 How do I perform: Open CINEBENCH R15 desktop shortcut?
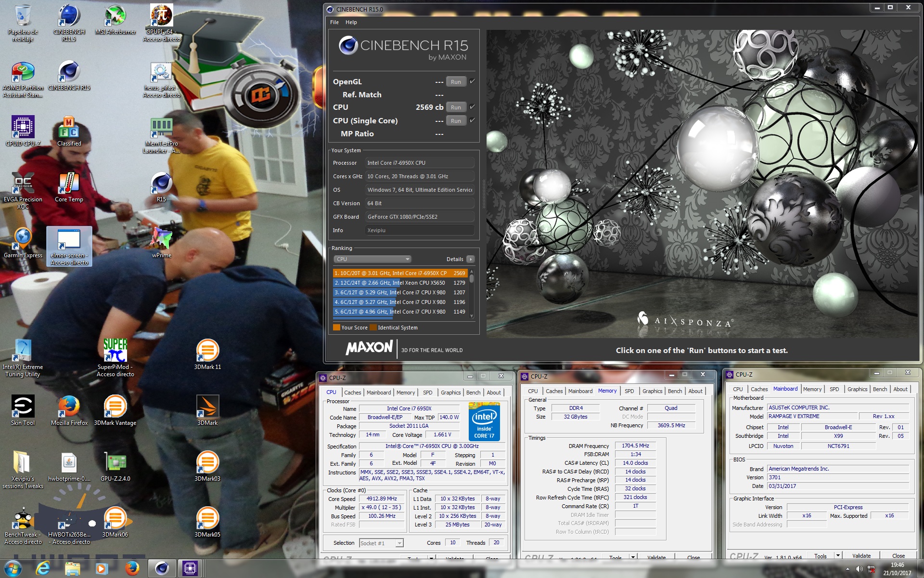coord(69,76)
